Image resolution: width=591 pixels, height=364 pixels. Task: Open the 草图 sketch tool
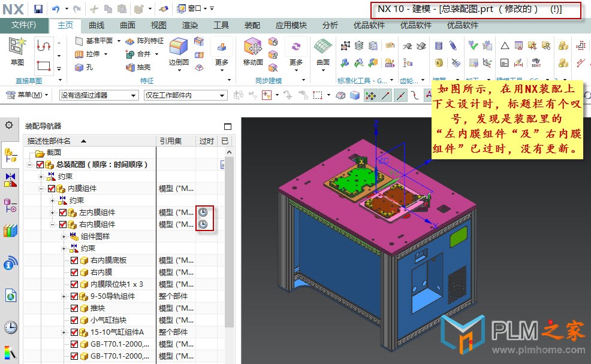[x=17, y=51]
